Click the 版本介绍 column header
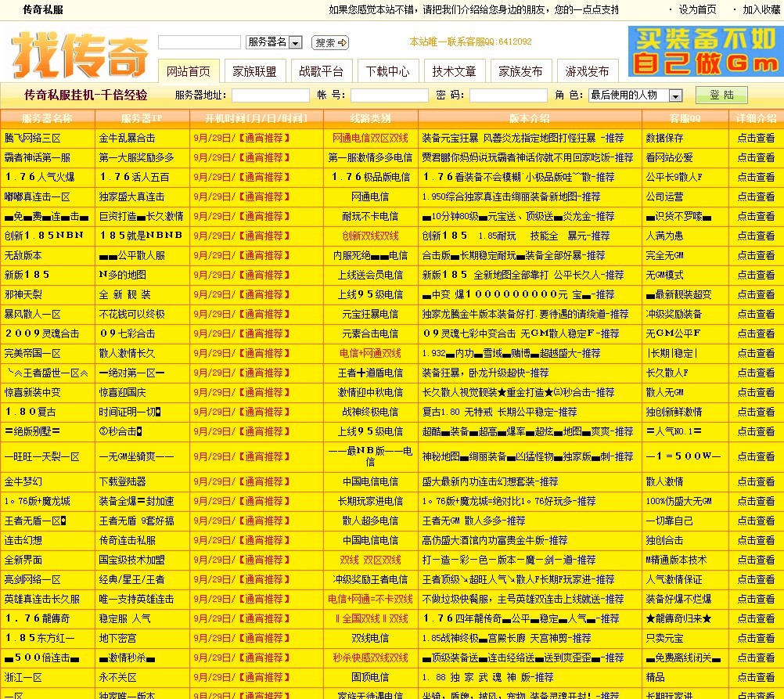The image size is (784, 699). point(529,118)
